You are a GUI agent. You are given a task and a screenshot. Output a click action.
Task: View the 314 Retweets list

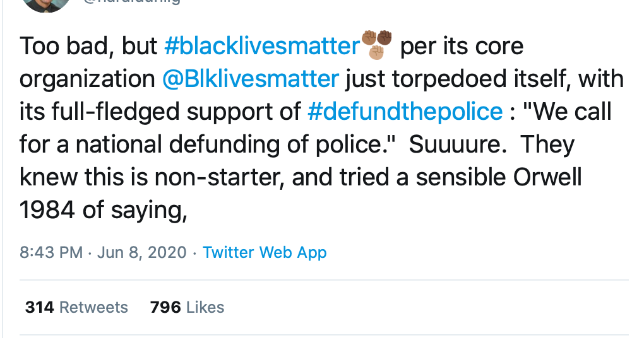coord(76,307)
